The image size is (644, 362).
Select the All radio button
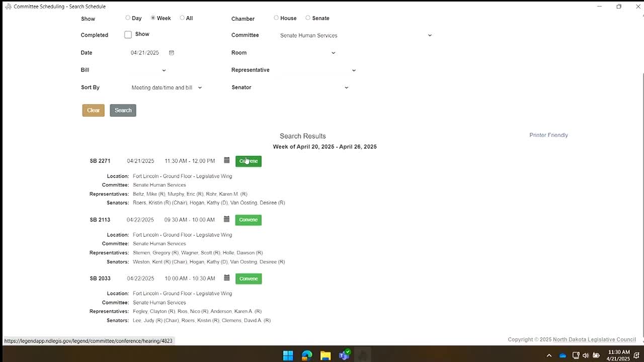[x=182, y=18]
